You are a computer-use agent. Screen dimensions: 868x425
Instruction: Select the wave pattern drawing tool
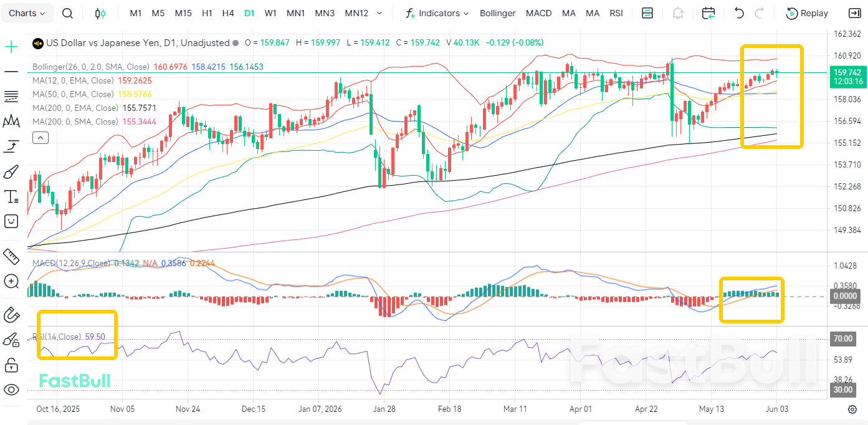(11, 122)
